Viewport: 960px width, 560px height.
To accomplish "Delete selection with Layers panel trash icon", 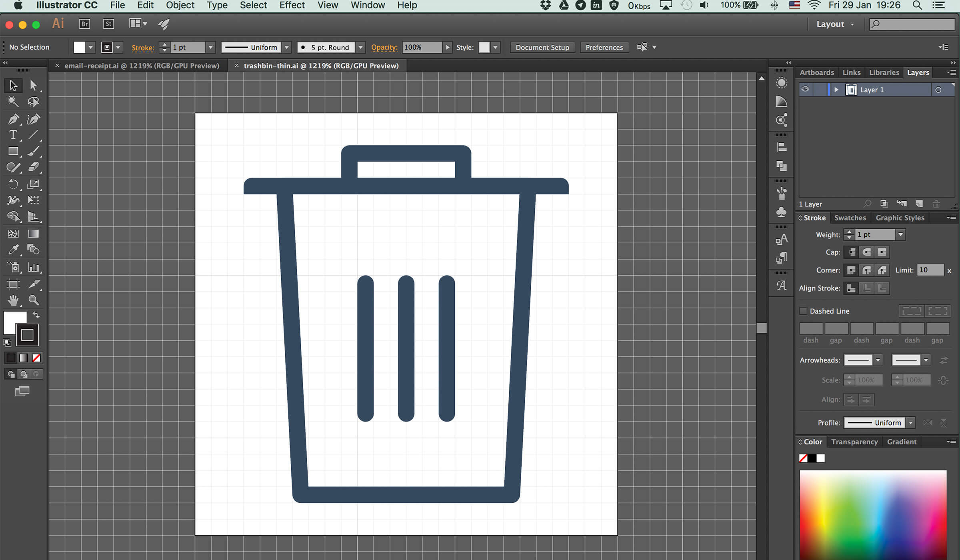I will click(936, 204).
